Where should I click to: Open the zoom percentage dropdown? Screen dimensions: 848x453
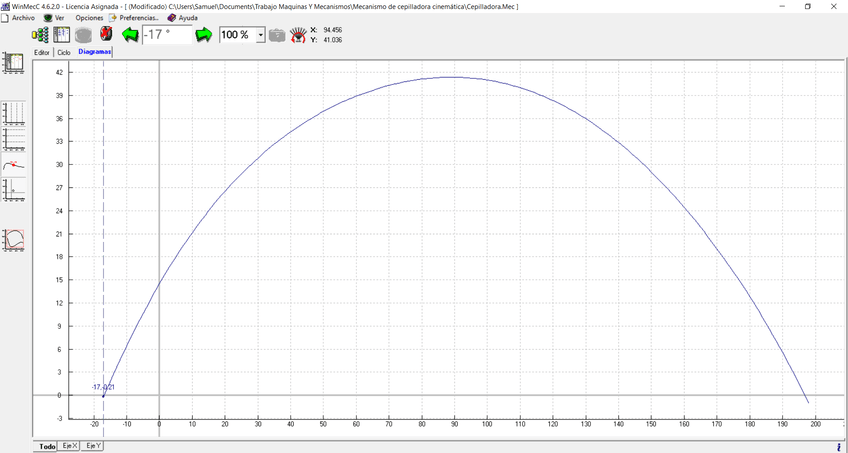click(x=261, y=35)
